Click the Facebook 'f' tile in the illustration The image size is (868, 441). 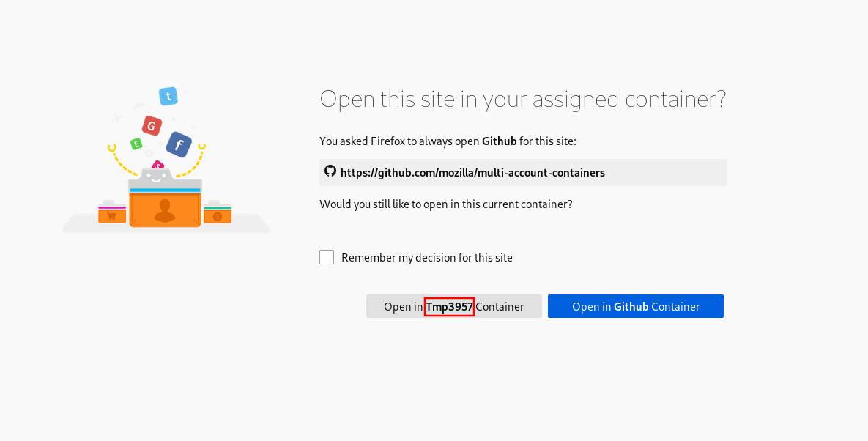coord(179,144)
